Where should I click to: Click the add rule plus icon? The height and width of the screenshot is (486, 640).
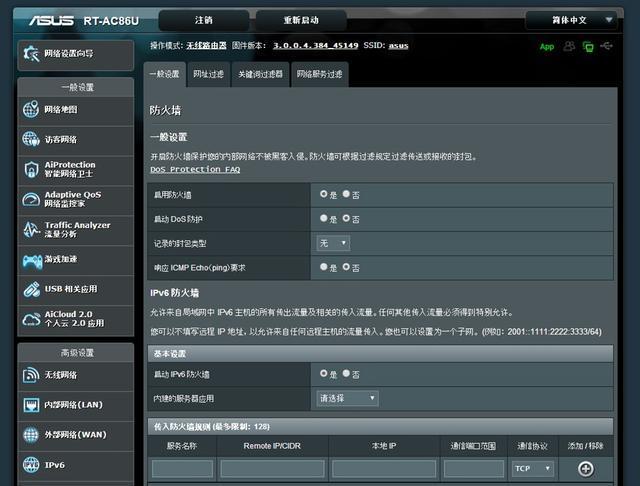click(586, 468)
